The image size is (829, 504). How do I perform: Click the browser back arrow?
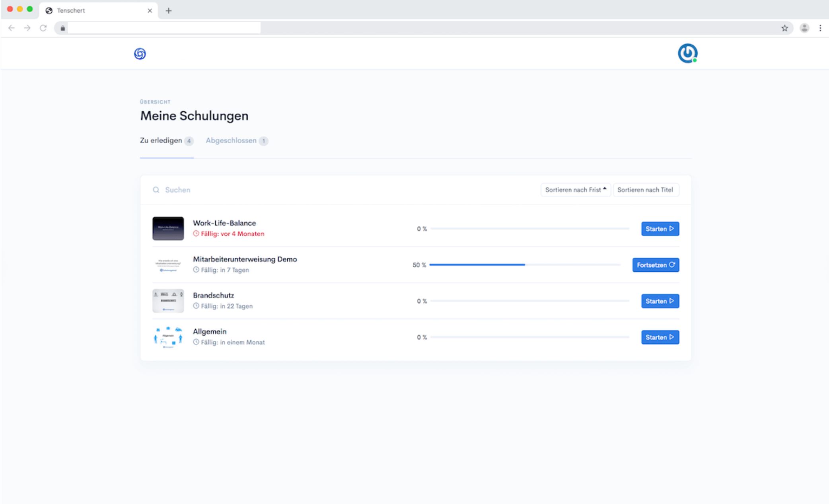(11, 28)
